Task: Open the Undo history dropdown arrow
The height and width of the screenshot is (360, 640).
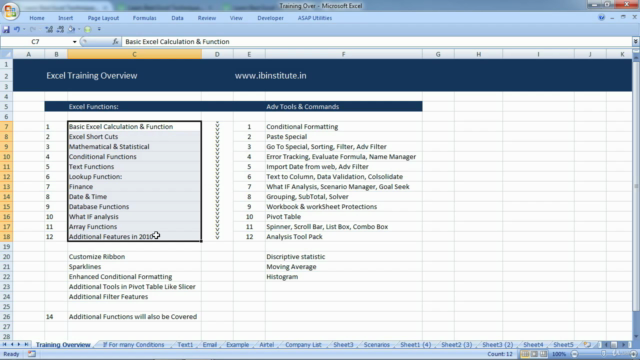Action: tap(24, 29)
